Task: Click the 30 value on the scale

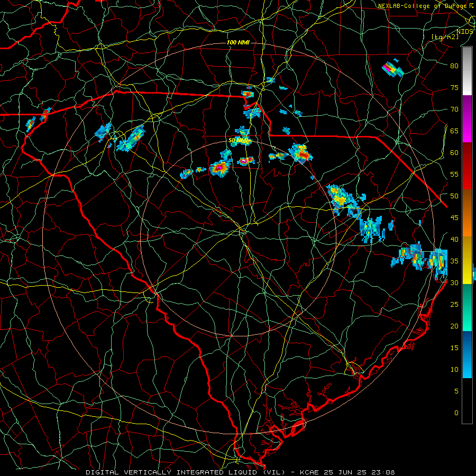Action: coord(454,282)
